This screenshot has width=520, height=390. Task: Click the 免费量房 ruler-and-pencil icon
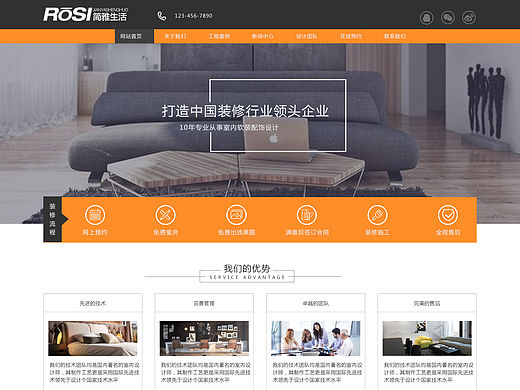pyautogui.click(x=165, y=215)
